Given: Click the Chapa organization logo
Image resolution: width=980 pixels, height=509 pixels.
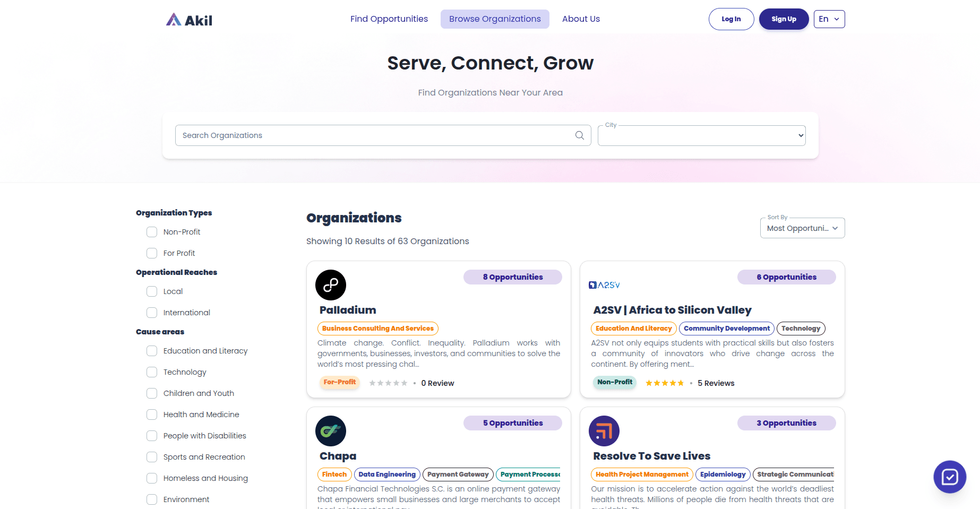Looking at the screenshot, I should click(331, 431).
